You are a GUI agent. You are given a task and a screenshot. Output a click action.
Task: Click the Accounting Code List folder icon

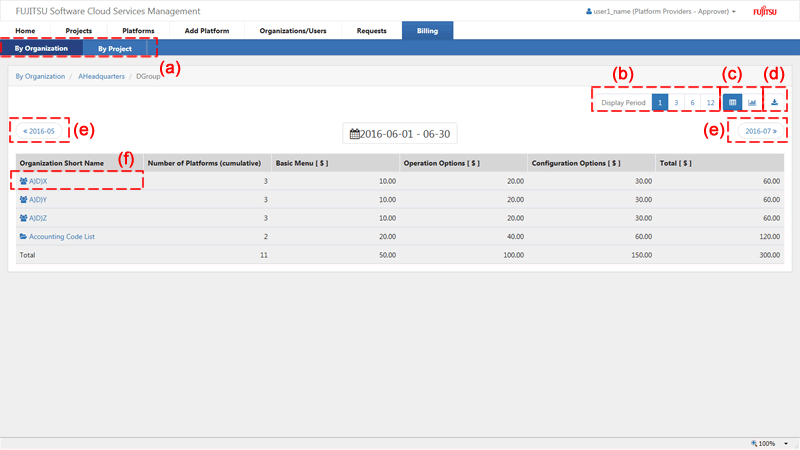[23, 236]
